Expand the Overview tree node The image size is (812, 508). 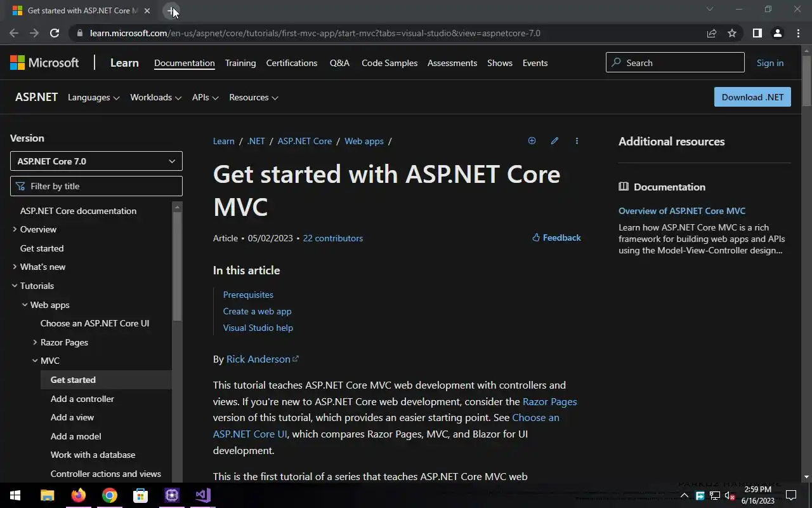tap(15, 229)
